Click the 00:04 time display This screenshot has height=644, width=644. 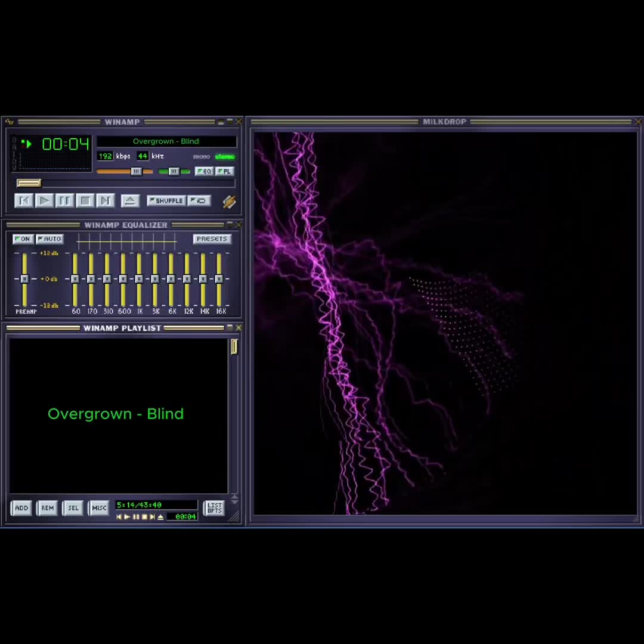(66, 144)
